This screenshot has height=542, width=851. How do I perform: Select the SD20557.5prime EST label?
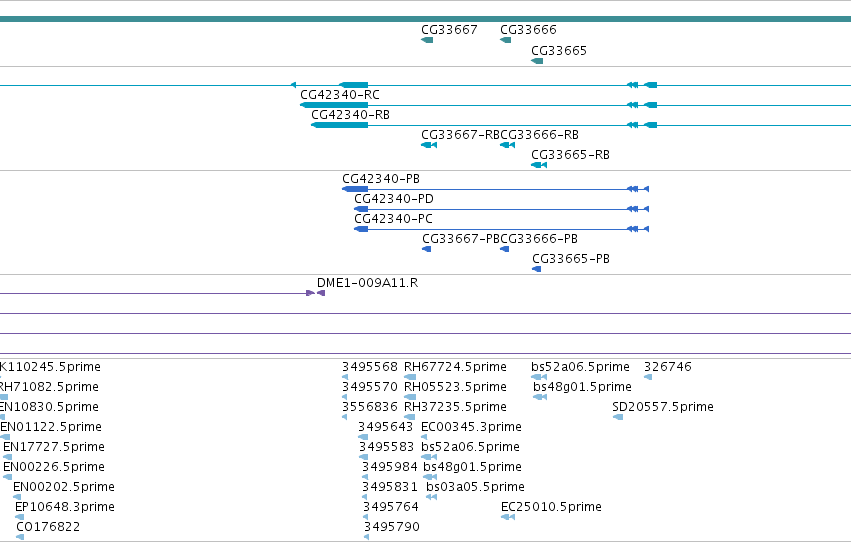pyautogui.click(x=663, y=407)
